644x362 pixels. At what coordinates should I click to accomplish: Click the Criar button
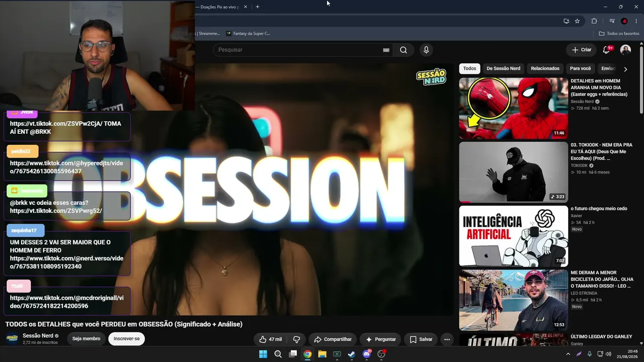pos(582,50)
